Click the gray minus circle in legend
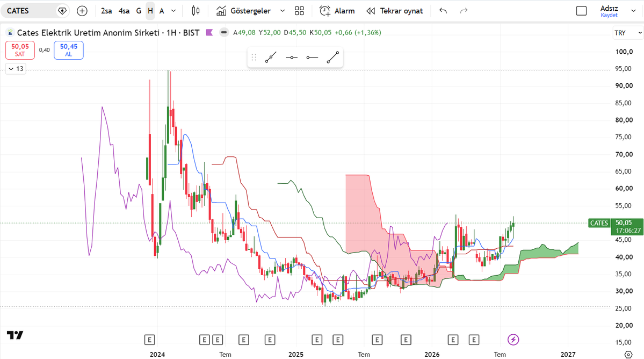Screen dimensions: 644x359 224,32
